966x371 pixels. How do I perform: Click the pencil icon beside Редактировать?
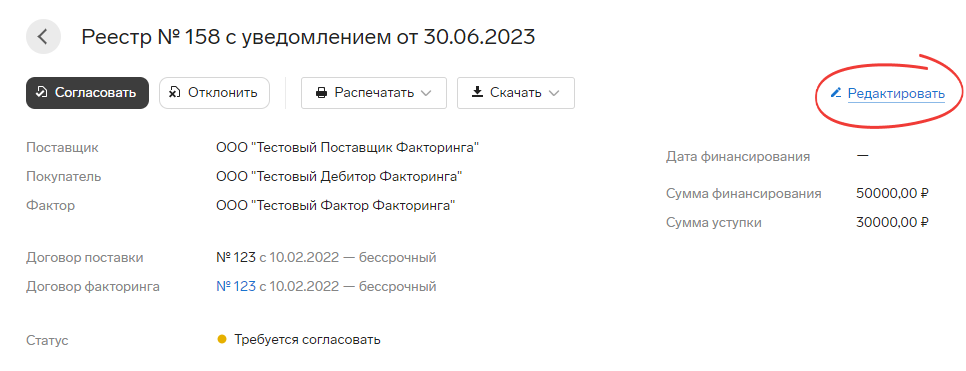tap(836, 93)
